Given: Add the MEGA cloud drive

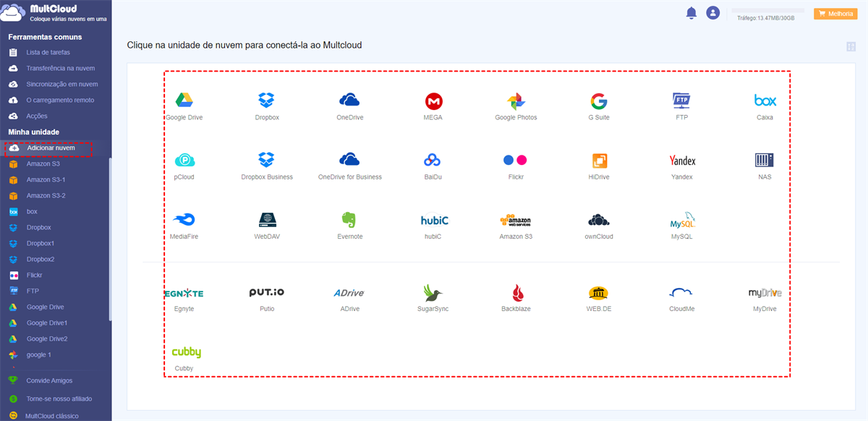Looking at the screenshot, I should point(433,101).
